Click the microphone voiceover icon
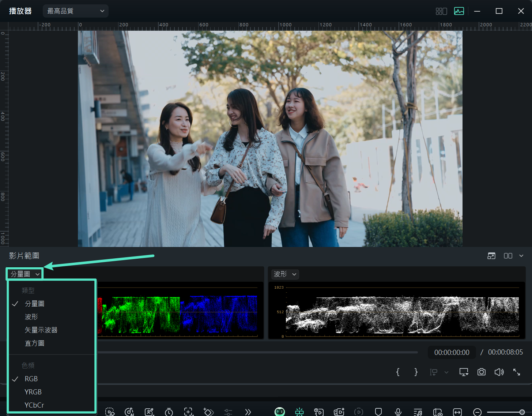The width and height of the screenshot is (532, 416). (398, 412)
